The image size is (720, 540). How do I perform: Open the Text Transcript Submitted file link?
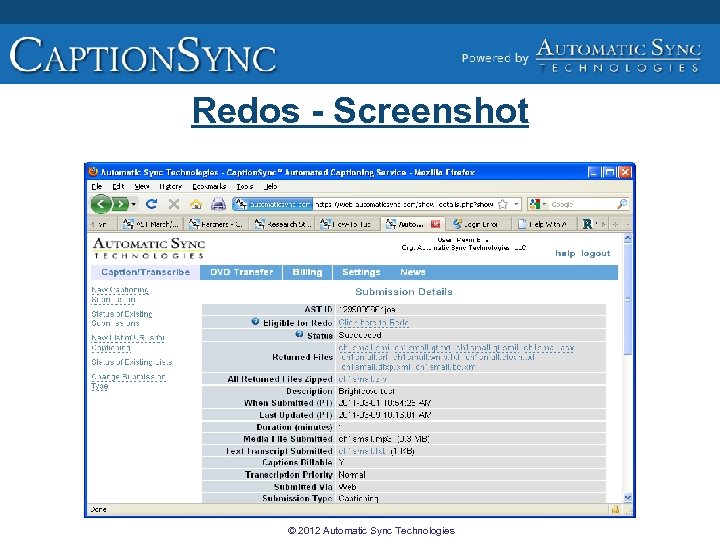(x=362, y=451)
